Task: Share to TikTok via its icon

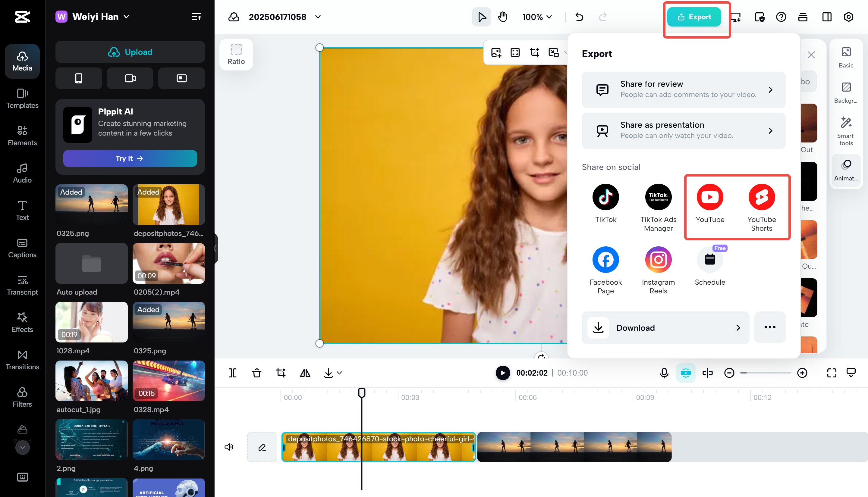Action: (x=605, y=197)
